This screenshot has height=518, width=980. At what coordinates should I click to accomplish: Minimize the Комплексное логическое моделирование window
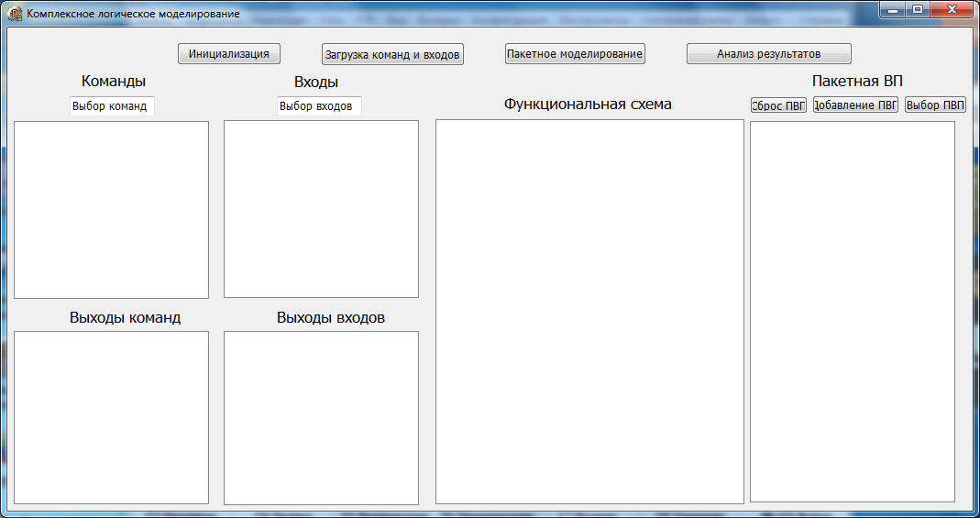(x=893, y=9)
